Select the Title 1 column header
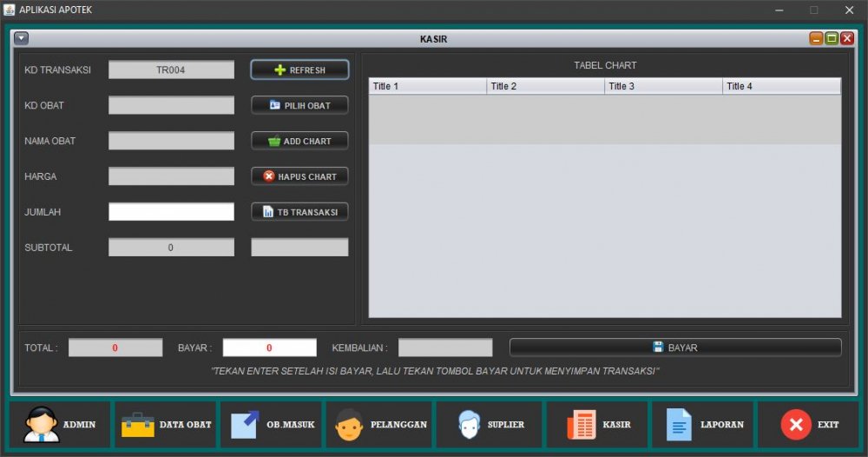 [x=427, y=86]
